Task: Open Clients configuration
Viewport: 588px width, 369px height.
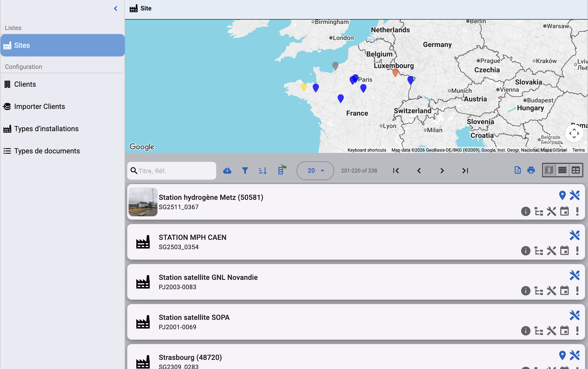Action: pos(62,84)
